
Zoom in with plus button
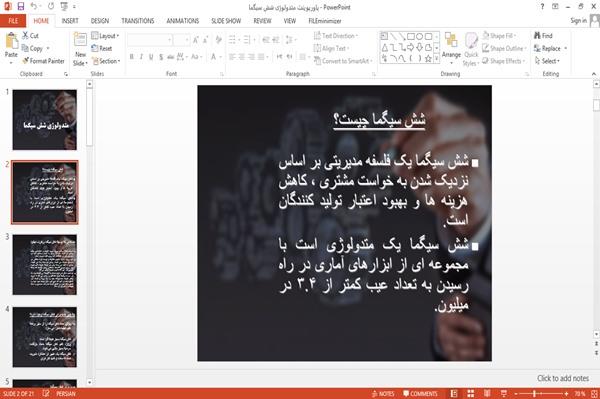click(x=566, y=394)
